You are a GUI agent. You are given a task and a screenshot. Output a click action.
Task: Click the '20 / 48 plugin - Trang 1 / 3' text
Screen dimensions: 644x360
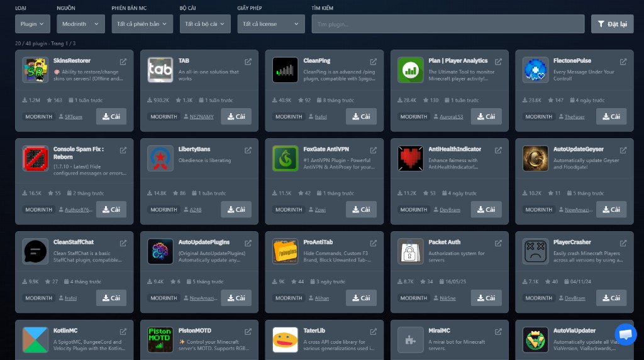click(45, 43)
